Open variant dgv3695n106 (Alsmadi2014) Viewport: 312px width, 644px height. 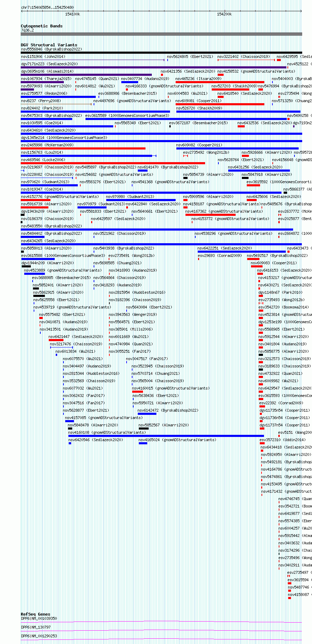coord(47,71)
